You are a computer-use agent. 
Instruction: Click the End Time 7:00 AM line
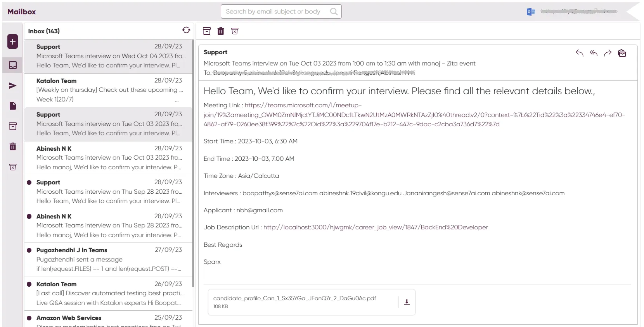[249, 159]
